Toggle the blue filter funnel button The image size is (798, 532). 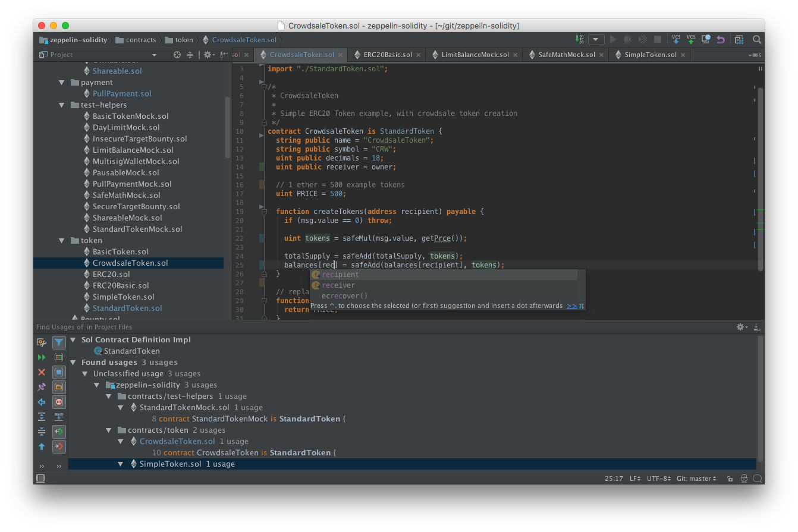(x=59, y=342)
